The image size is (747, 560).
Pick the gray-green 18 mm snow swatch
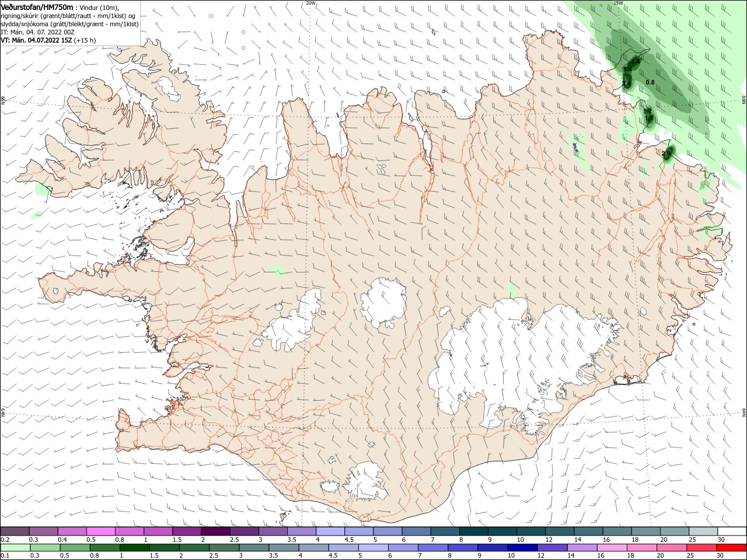[646, 531]
